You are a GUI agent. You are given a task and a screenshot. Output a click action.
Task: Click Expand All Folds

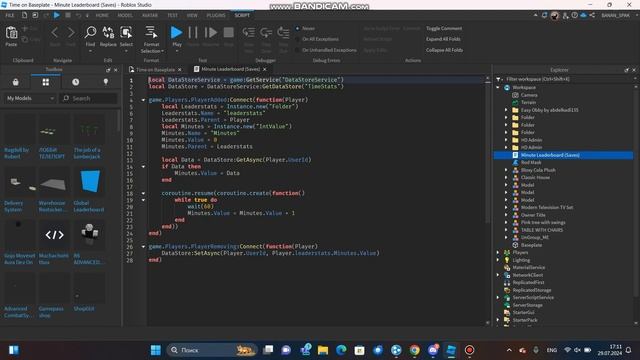(x=443, y=39)
